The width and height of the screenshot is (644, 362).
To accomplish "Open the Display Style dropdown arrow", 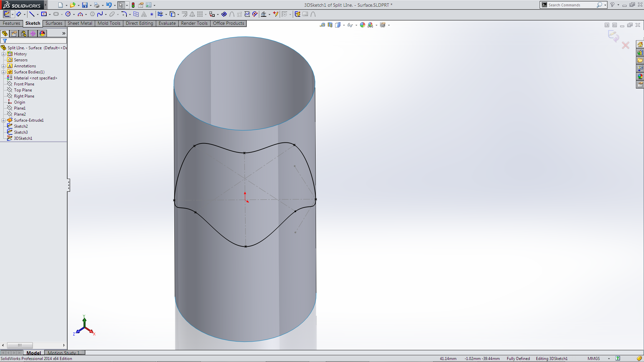I will click(x=344, y=25).
